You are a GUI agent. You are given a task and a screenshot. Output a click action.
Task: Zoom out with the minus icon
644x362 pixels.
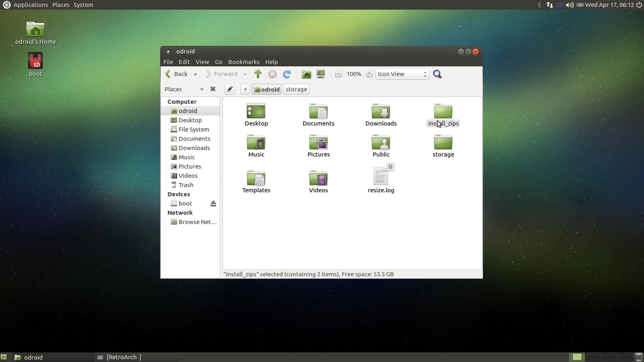[x=339, y=74]
